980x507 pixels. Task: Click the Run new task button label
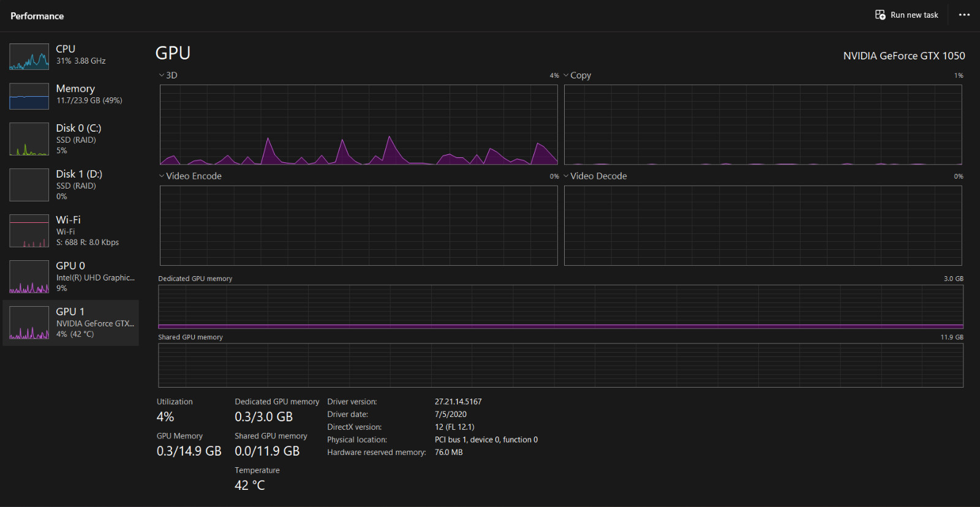click(914, 15)
